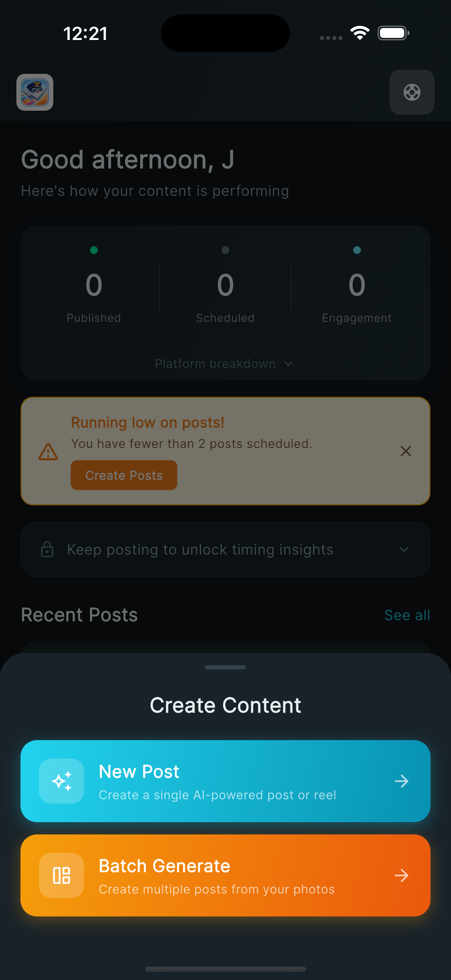Tap the Wi-Fi status icon
The image size is (451, 980).
pos(359,33)
